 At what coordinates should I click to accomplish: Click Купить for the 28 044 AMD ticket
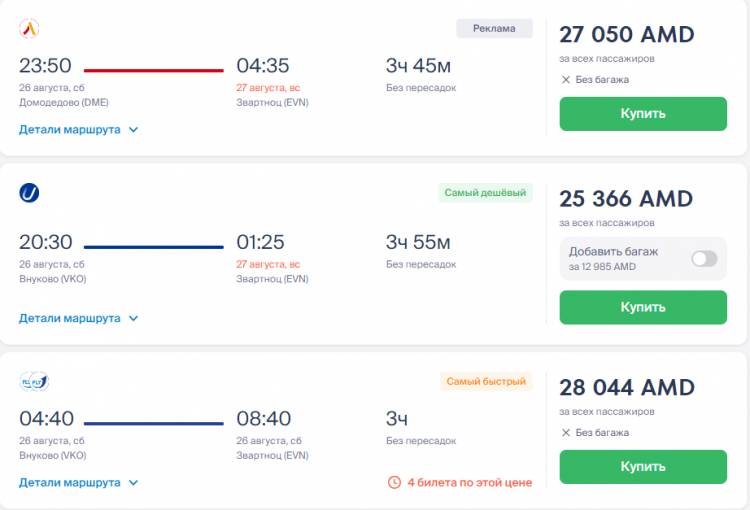tap(643, 466)
